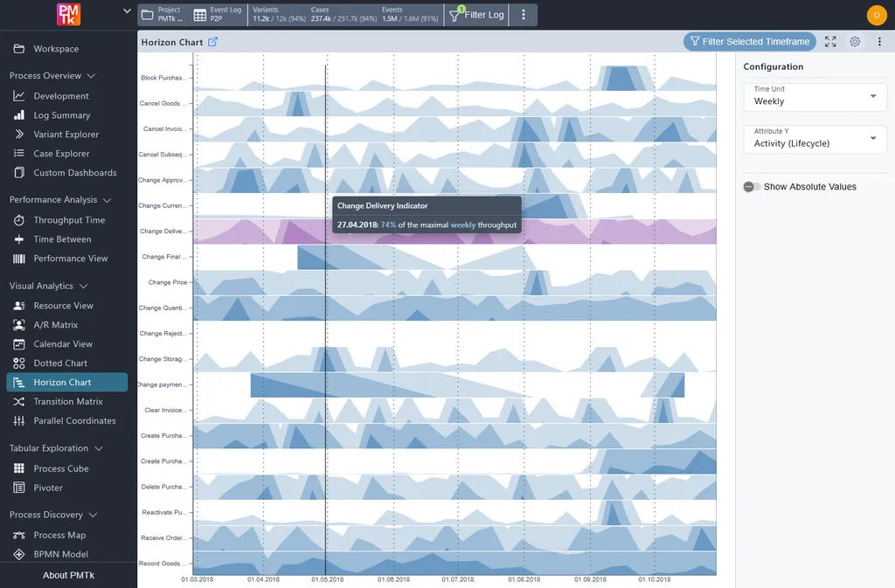Open the top bar three-dot menu

(524, 15)
